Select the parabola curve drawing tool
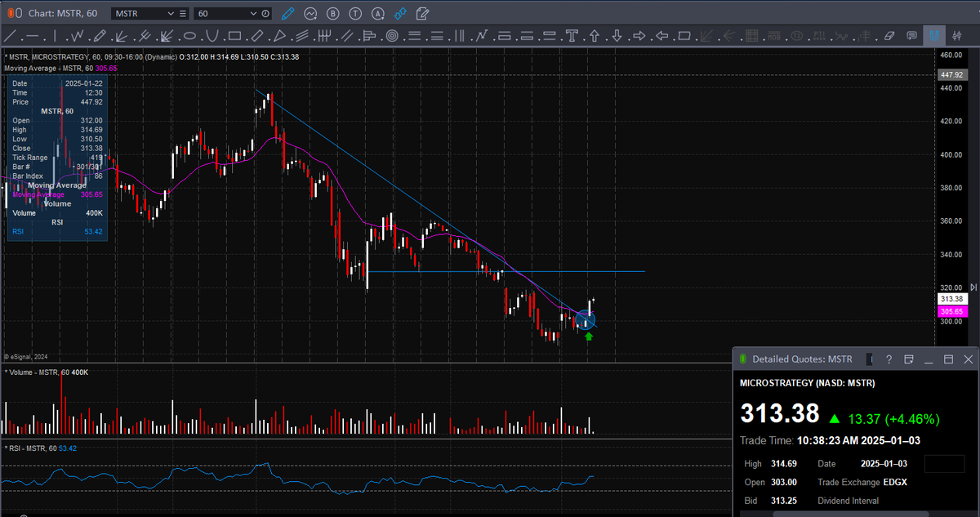 (212, 36)
